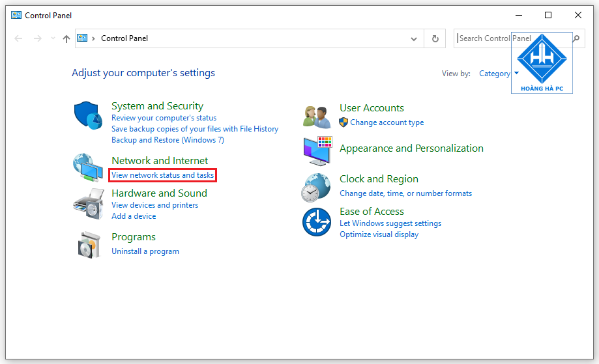Go back with the Back arrow
This screenshot has width=599, height=364.
[18, 38]
